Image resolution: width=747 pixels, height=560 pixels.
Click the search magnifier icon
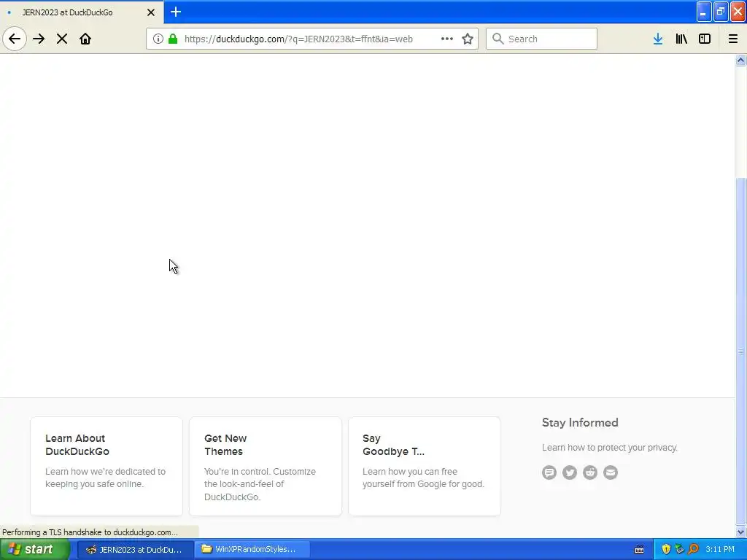point(498,39)
